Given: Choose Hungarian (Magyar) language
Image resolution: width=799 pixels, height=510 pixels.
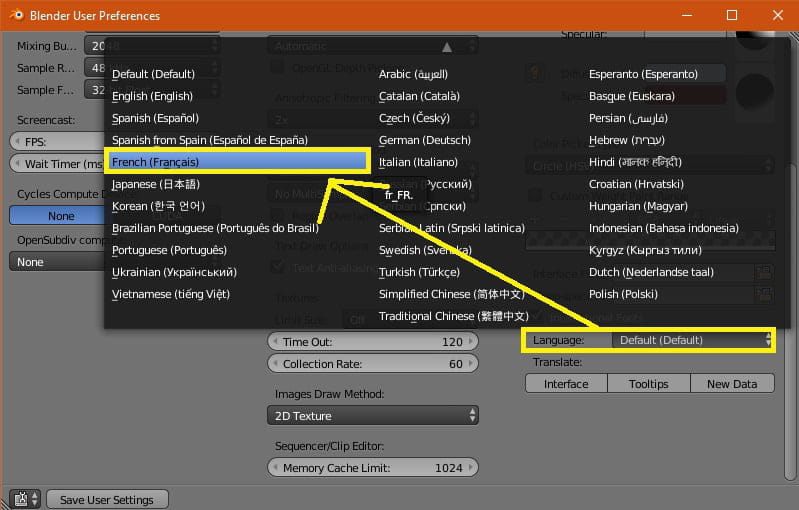Looking at the screenshot, I should pyautogui.click(x=638, y=206).
